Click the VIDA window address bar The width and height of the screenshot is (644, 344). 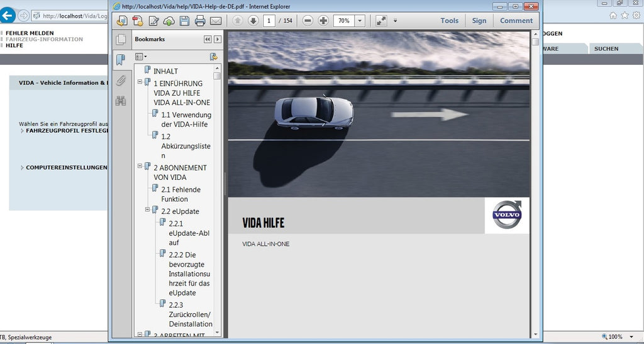(70, 16)
